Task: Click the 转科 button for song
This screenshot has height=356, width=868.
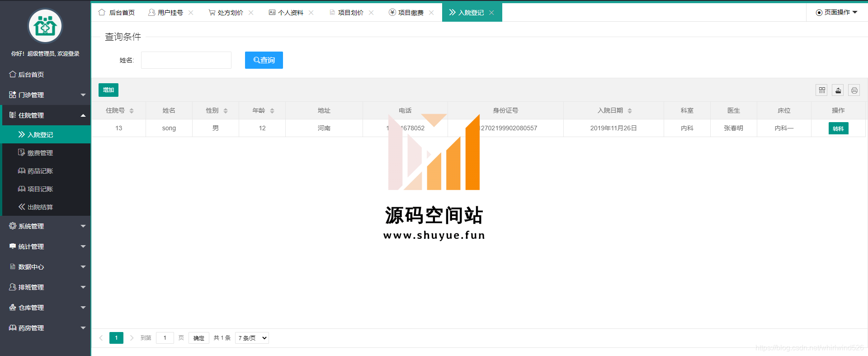Action: (x=839, y=128)
